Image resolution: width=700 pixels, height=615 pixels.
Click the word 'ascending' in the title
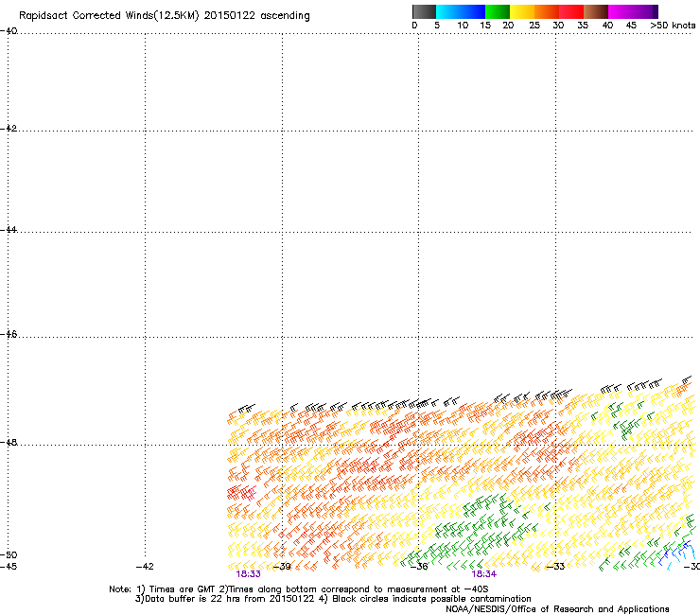[x=286, y=16]
